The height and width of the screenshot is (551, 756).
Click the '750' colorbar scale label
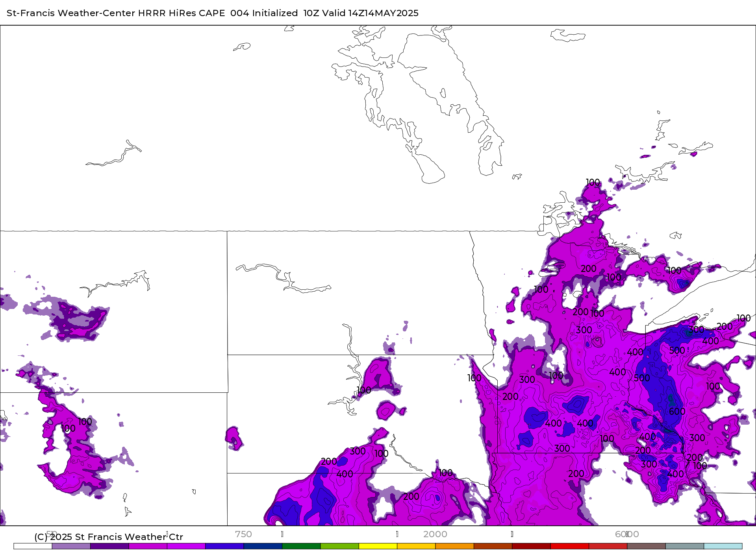[243, 534]
